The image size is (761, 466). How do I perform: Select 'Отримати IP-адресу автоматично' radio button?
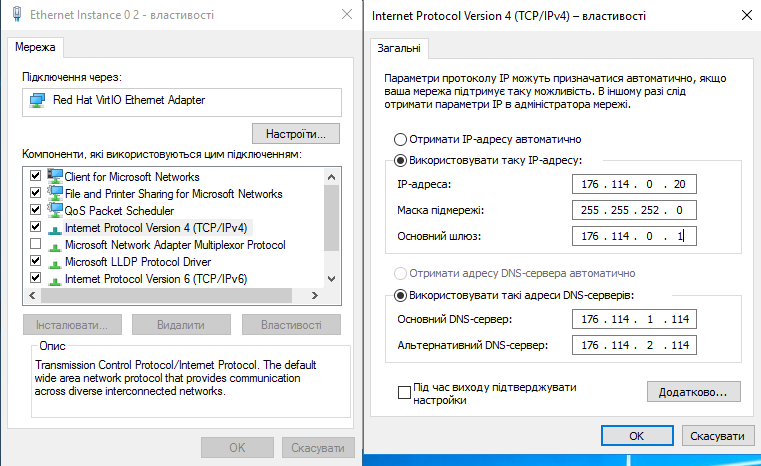click(x=400, y=140)
